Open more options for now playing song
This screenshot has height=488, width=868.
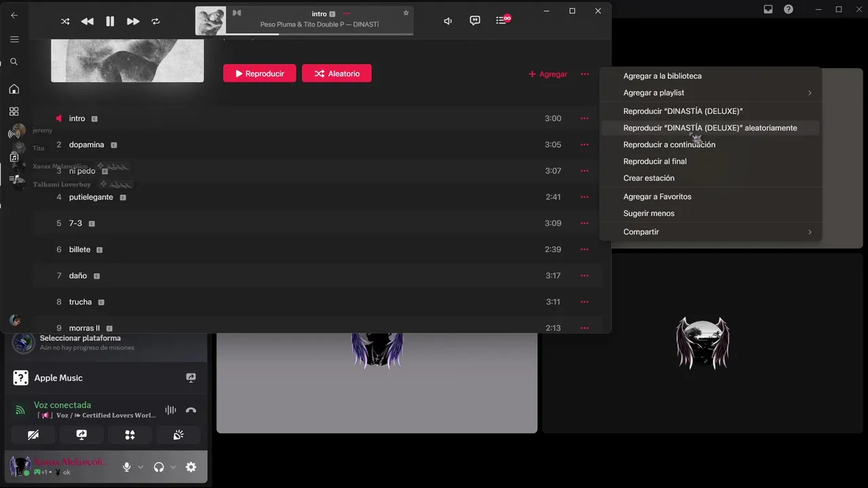click(347, 14)
